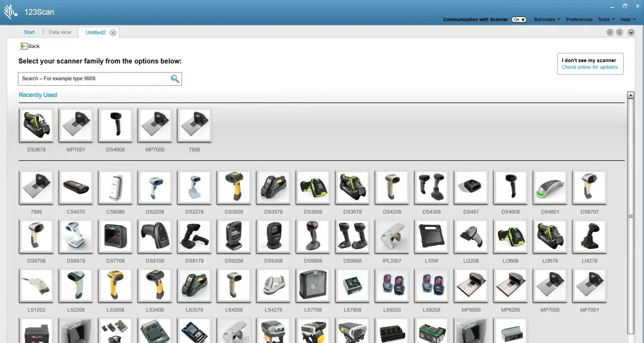Screen dimensions: 644x343
Task: Toggle Communication with Scanner switch
Action: click(x=519, y=19)
